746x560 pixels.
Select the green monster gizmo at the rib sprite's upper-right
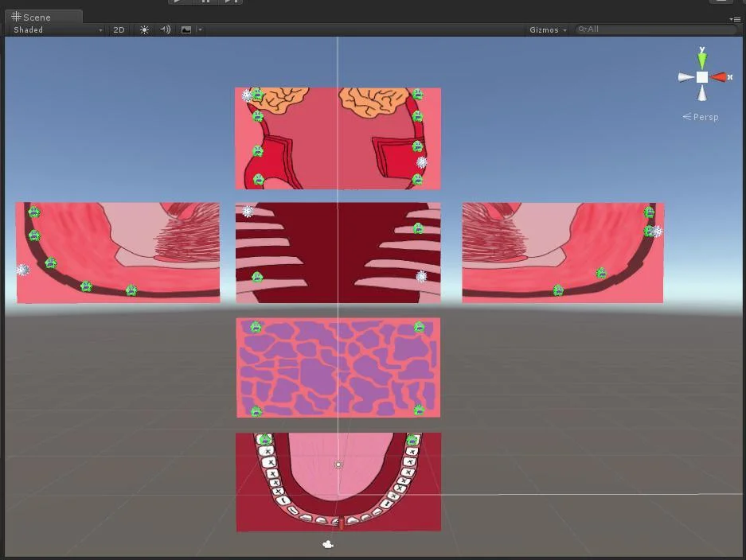[x=418, y=228]
